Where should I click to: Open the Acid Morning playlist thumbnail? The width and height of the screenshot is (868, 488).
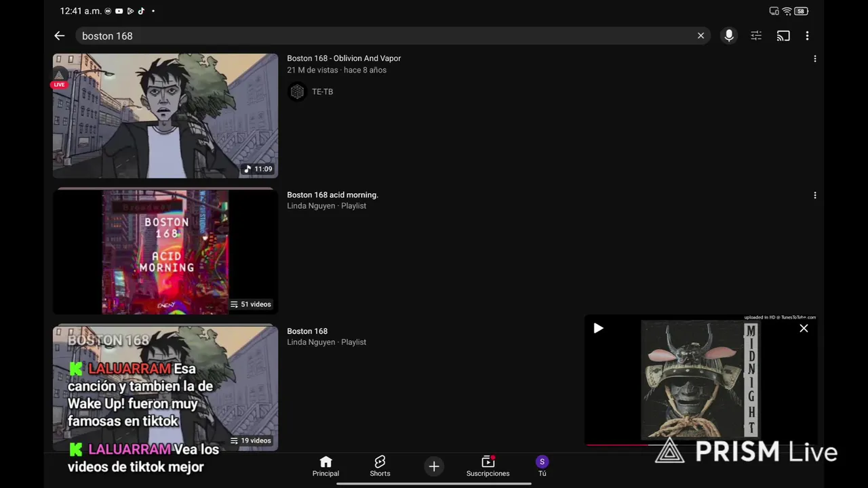pos(165,251)
